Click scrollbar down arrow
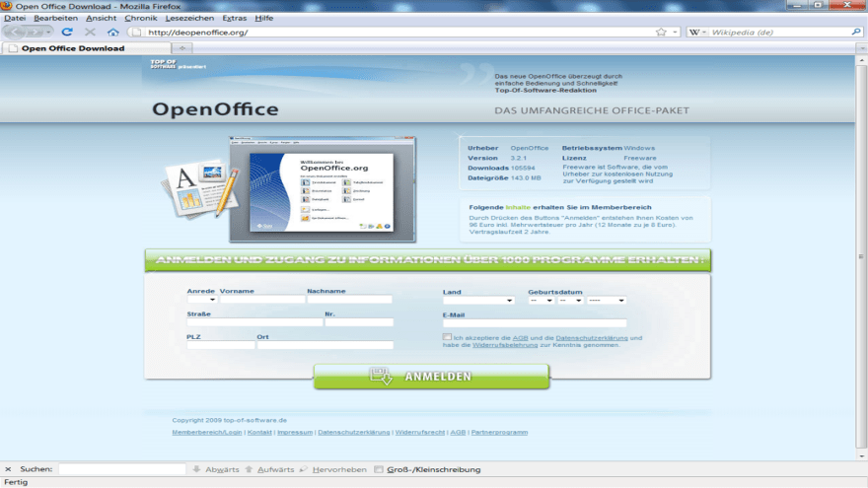The height and width of the screenshot is (488, 868). coord(861,455)
